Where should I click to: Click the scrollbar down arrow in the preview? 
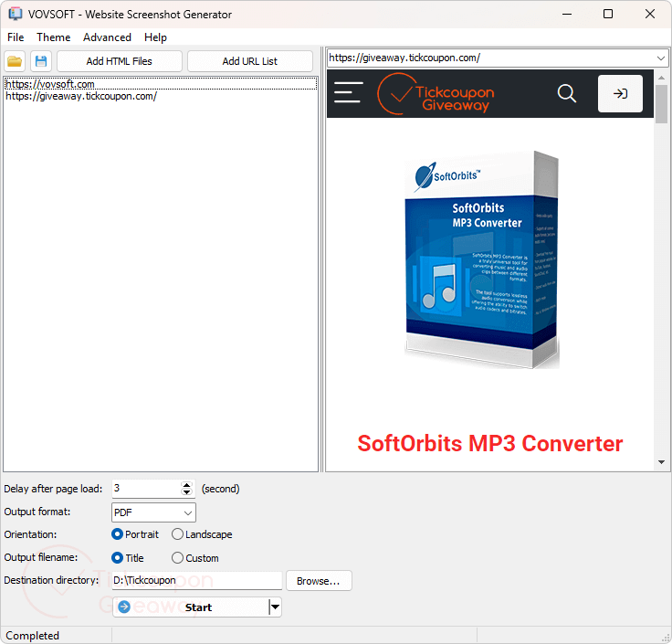[x=661, y=462]
